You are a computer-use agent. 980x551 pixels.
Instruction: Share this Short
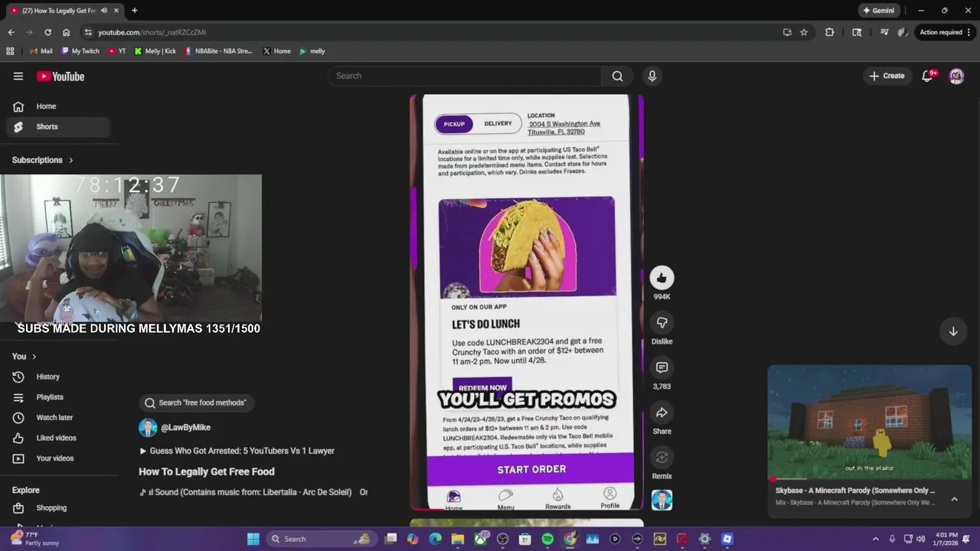point(662,412)
